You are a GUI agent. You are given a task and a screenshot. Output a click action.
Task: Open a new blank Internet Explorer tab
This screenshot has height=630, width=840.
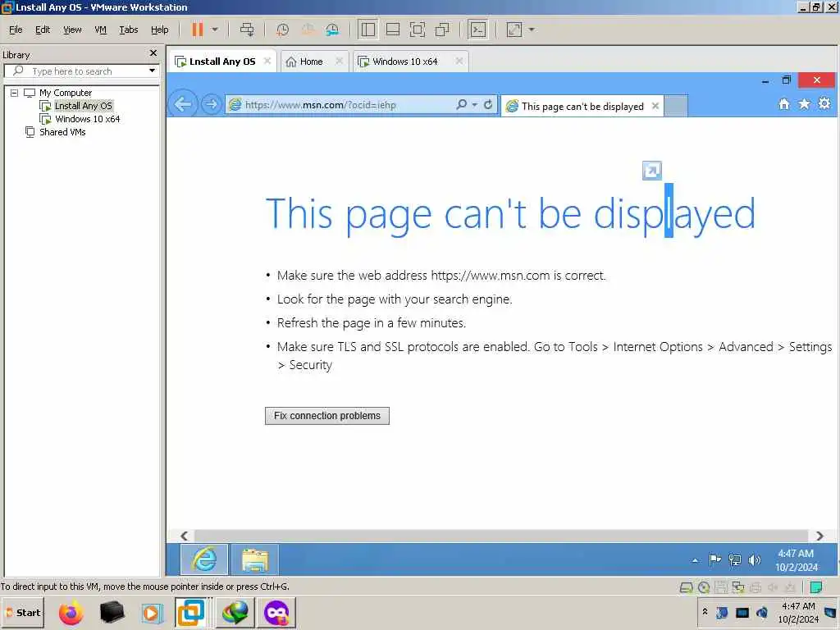[676, 106]
